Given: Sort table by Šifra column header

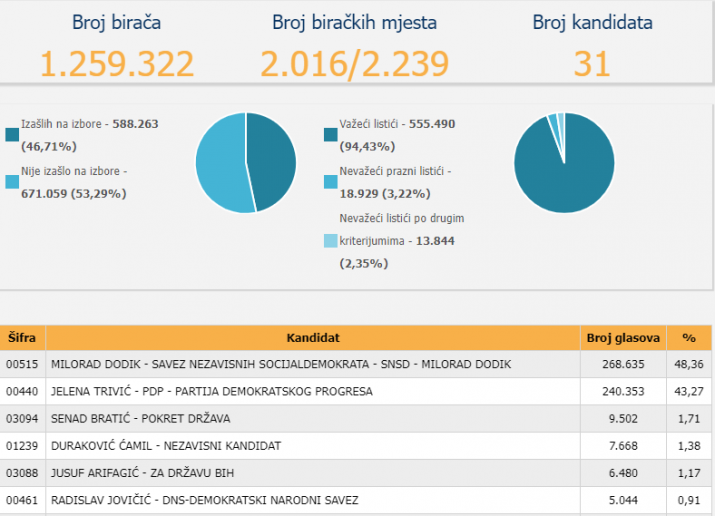Looking at the screenshot, I should pos(23,338).
